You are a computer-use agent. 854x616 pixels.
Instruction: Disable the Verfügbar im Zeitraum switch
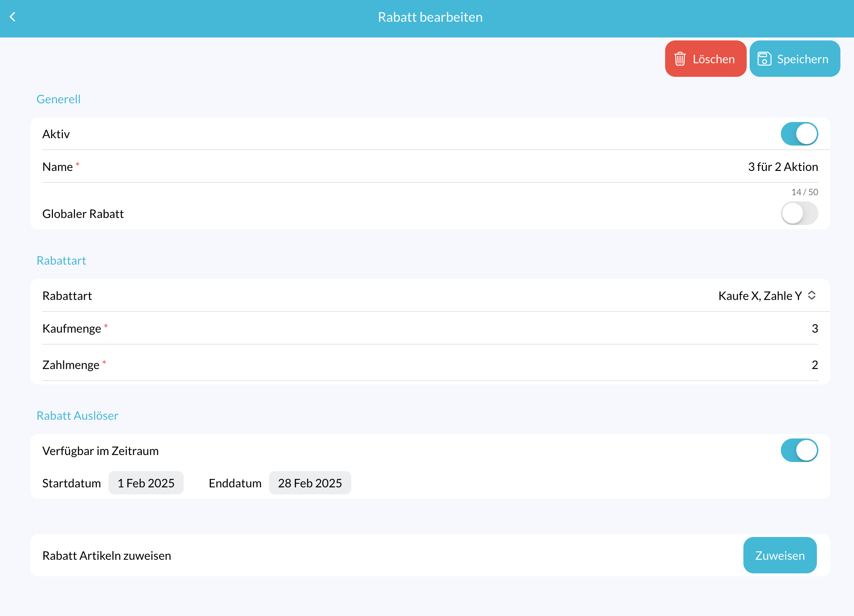click(x=799, y=450)
